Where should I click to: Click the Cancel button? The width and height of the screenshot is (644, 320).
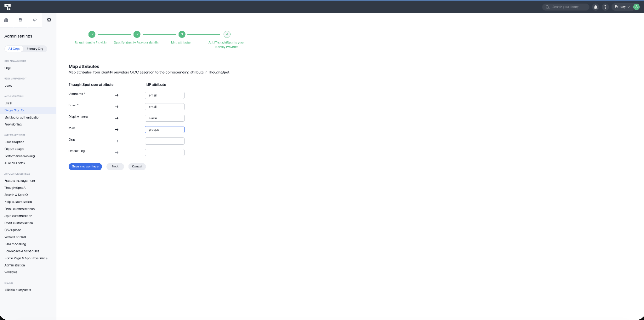click(137, 166)
